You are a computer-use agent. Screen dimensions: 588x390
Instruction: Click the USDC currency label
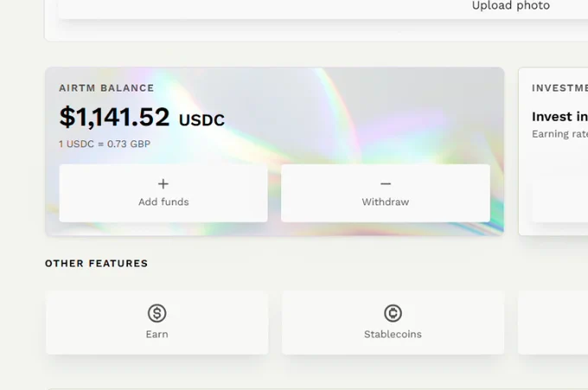click(201, 120)
